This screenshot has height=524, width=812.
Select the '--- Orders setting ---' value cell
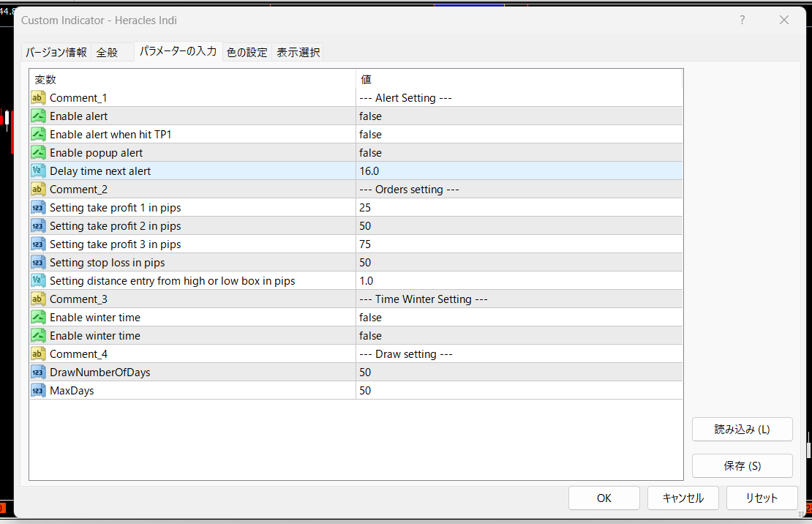click(519, 189)
